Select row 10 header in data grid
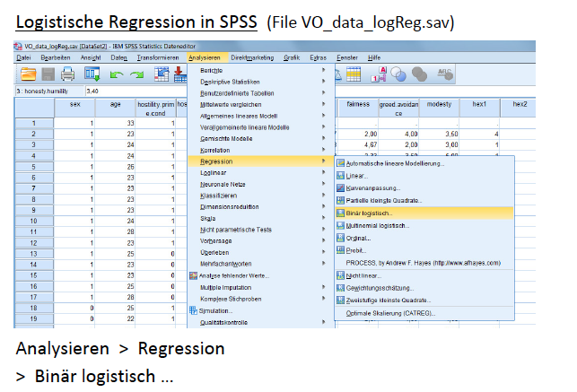 pyautogui.click(x=33, y=219)
